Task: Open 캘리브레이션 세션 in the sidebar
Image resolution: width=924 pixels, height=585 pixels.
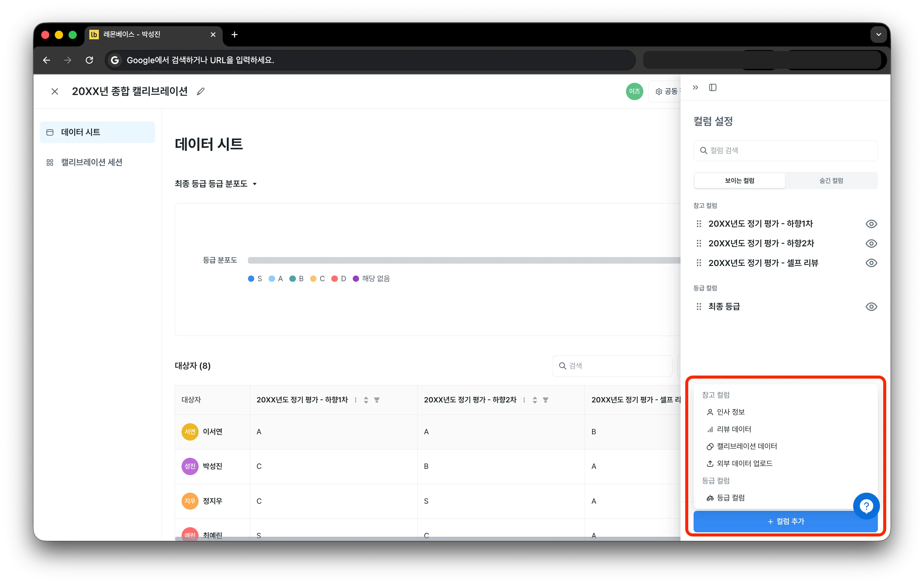Action: pos(97,162)
